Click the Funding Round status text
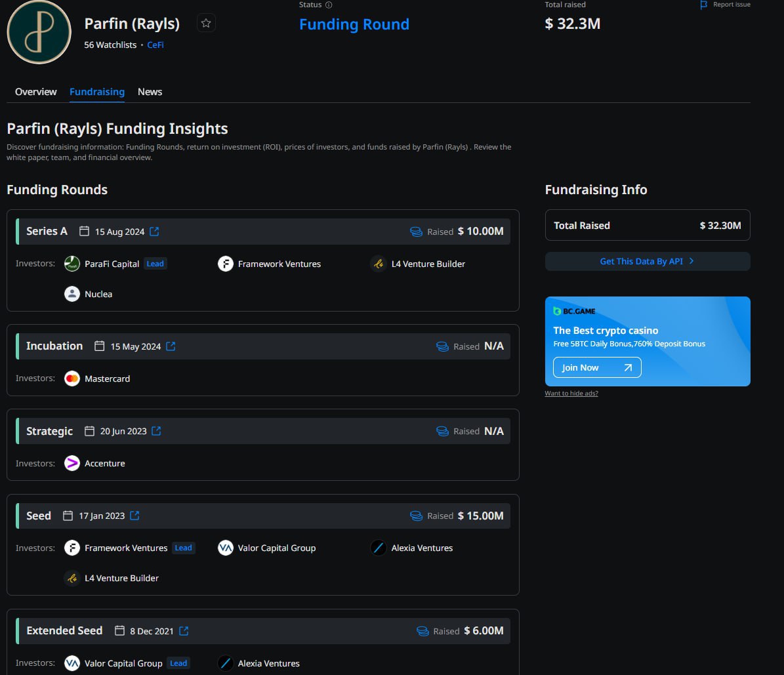The image size is (784, 675). click(x=354, y=24)
